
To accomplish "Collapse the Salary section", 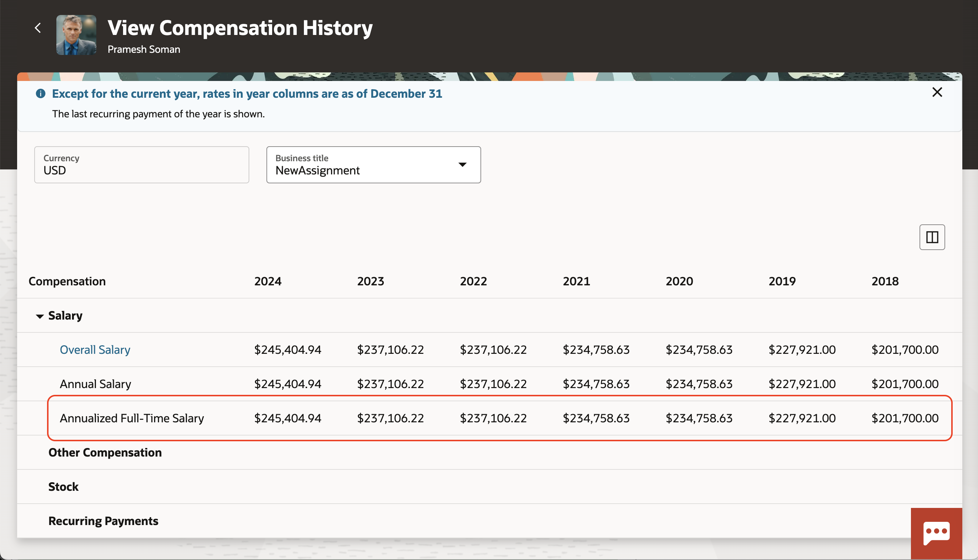I will (x=40, y=316).
